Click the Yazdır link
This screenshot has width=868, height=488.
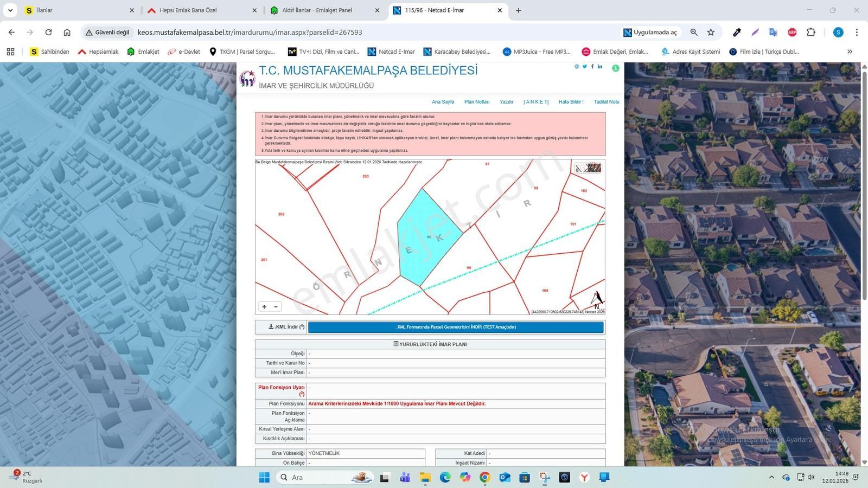(507, 102)
